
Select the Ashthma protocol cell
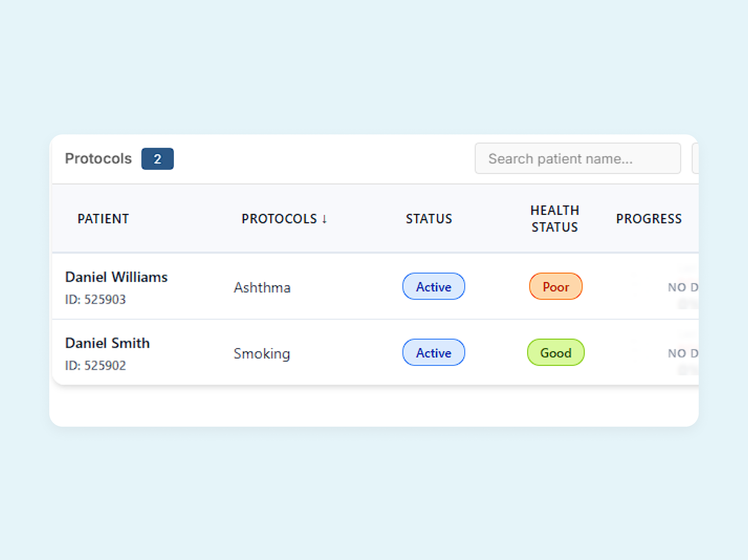coord(262,288)
